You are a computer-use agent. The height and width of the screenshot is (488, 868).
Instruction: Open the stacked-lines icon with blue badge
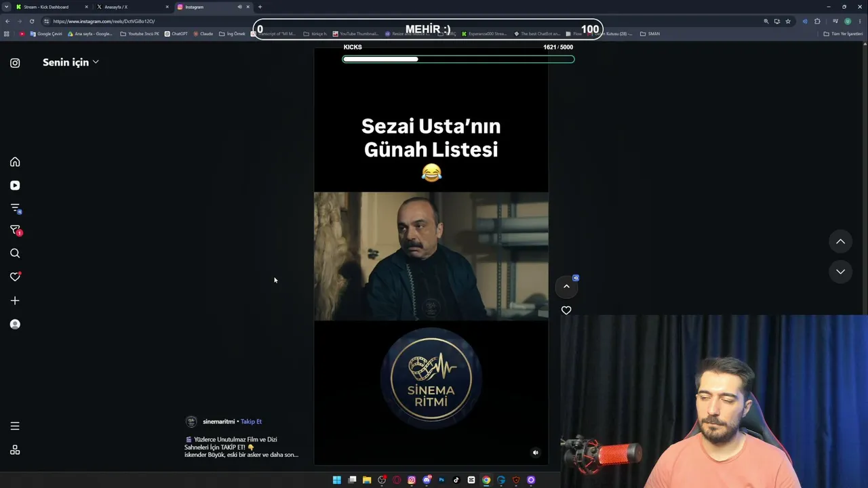15,208
